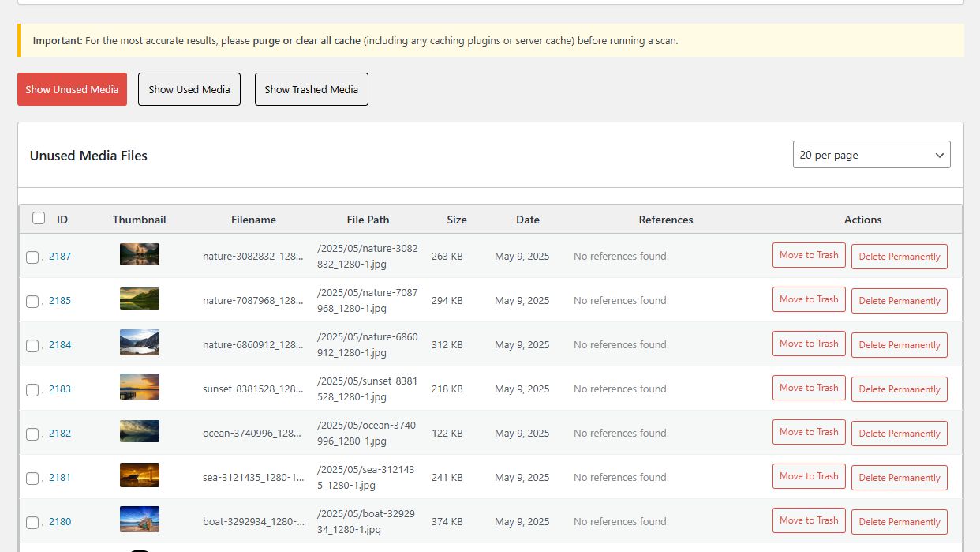Switch to Show Used Media view

(x=189, y=89)
